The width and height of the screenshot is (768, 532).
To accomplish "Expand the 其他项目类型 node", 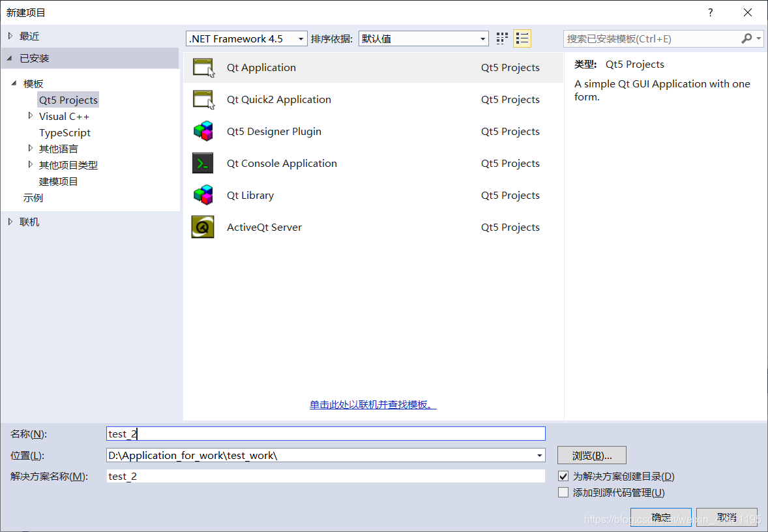I will pyautogui.click(x=31, y=164).
